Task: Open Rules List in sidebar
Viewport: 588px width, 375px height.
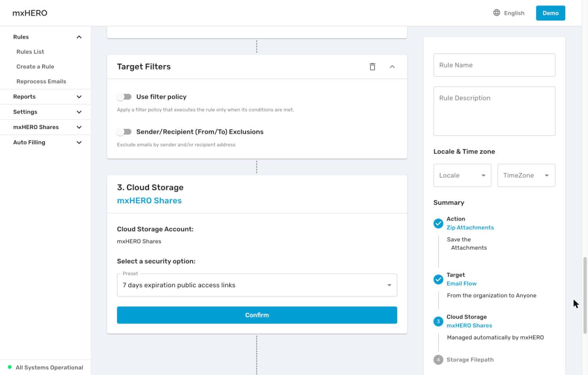Action: tap(30, 52)
